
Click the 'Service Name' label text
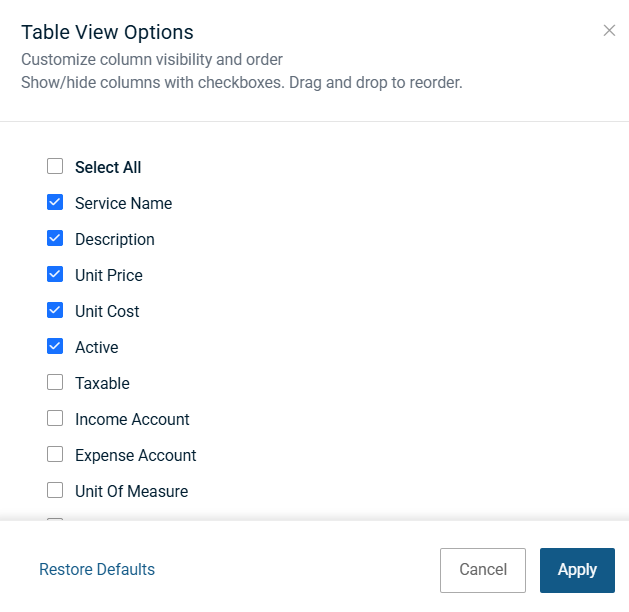(123, 204)
